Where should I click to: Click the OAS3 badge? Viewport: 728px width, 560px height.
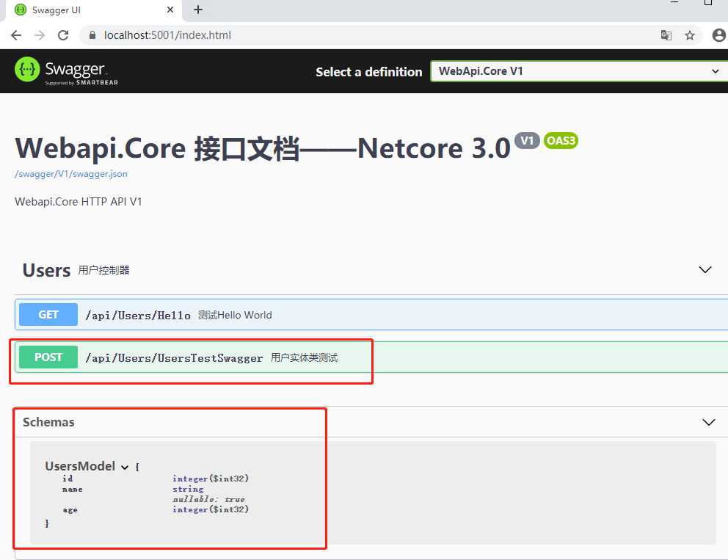pyautogui.click(x=561, y=141)
